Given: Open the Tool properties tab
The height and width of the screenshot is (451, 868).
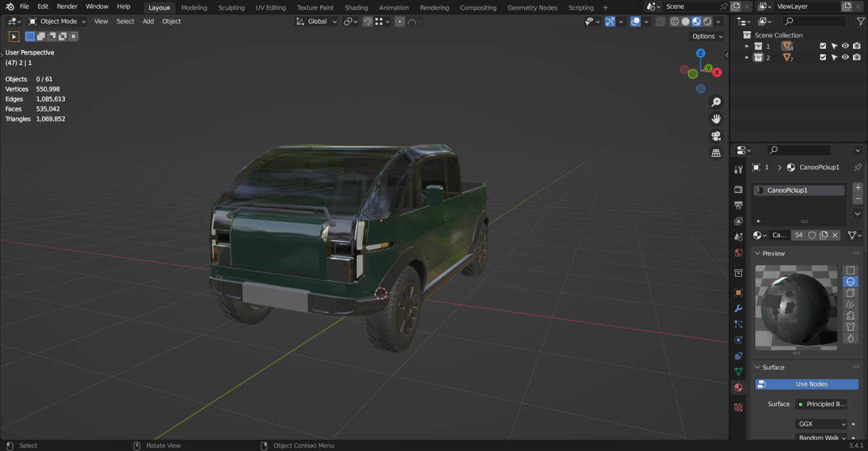Looking at the screenshot, I should [738, 169].
